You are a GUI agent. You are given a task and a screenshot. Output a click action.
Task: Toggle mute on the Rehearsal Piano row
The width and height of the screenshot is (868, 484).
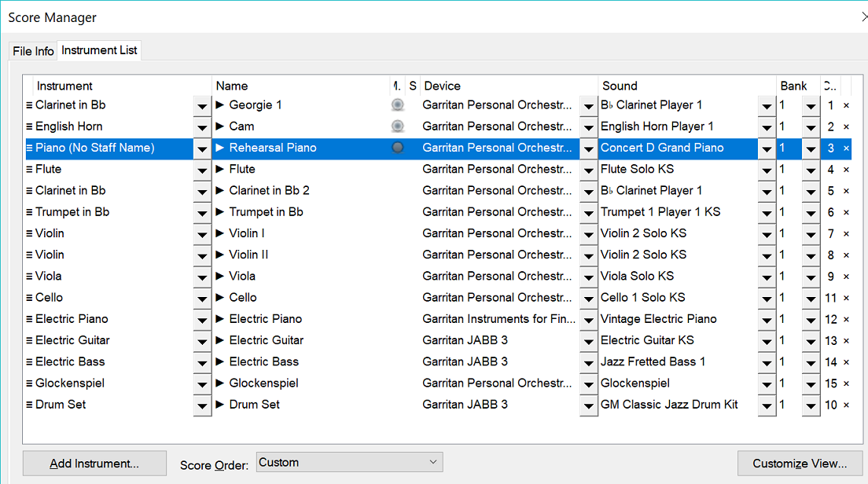(398, 148)
